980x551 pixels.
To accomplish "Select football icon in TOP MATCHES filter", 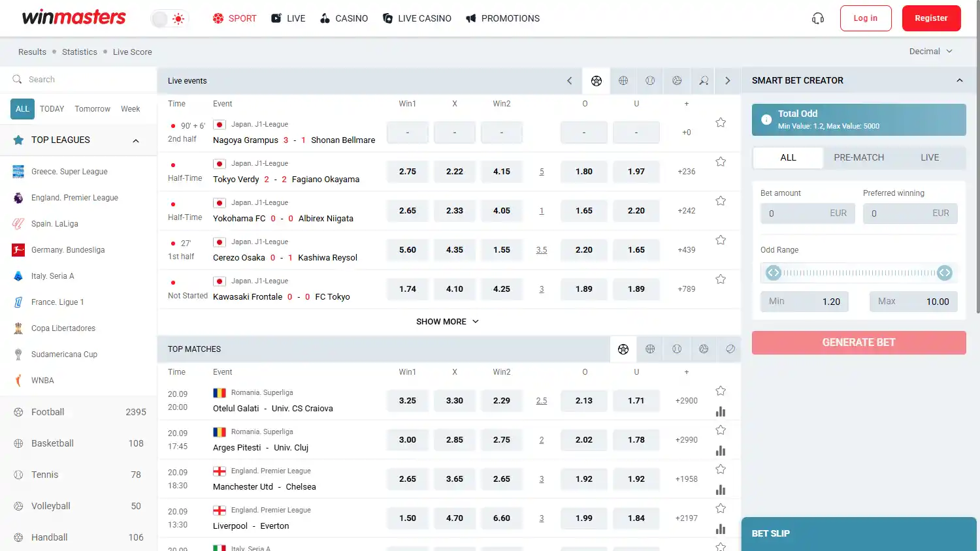I will 623,349.
